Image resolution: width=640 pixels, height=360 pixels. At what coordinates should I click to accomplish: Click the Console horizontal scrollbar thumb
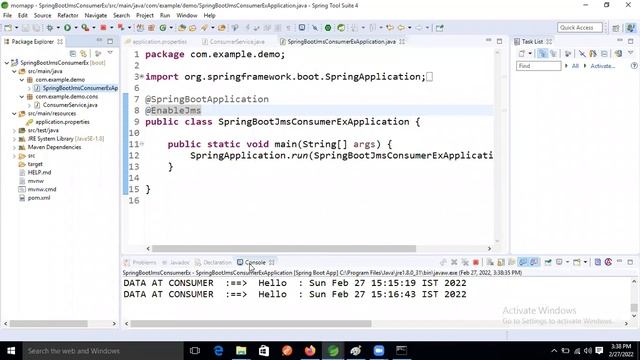[x=251, y=324]
